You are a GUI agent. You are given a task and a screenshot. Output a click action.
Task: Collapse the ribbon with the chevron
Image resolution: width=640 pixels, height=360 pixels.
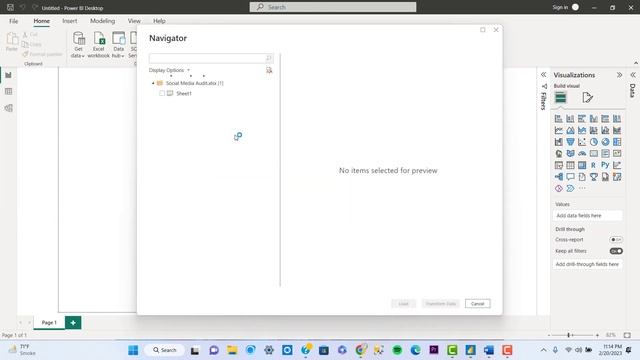pyautogui.click(x=636, y=63)
